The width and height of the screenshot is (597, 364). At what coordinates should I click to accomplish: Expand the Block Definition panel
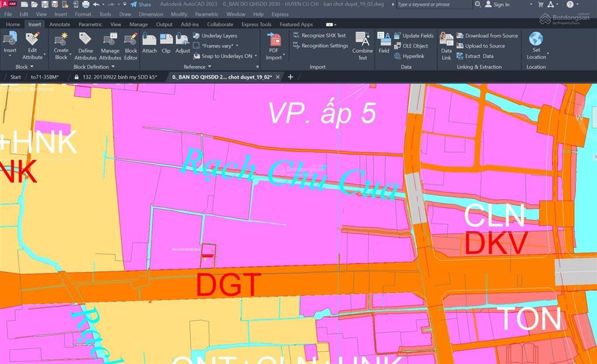(94, 66)
